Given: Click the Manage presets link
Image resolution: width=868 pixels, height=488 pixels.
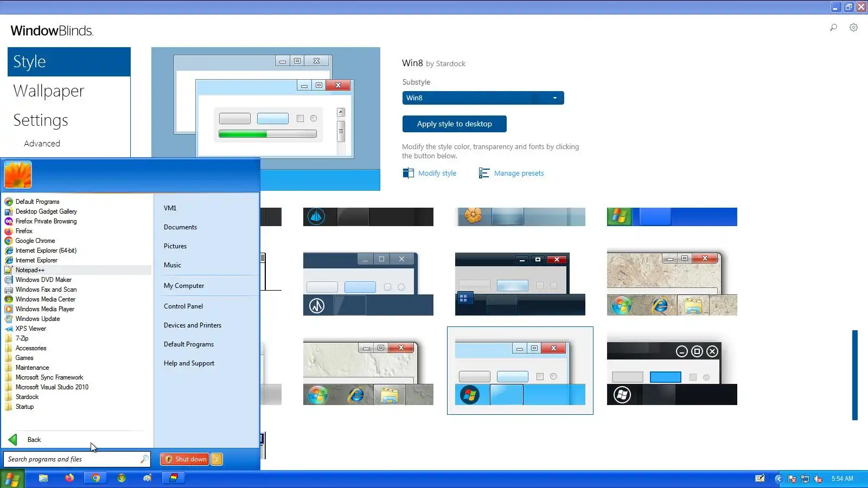Looking at the screenshot, I should pos(519,174).
